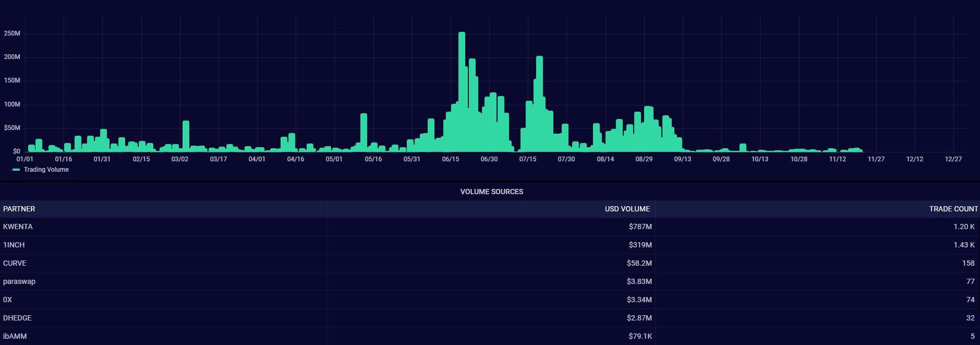Click the paraswap partner name
This screenshot has height=345, width=980.
point(19,281)
